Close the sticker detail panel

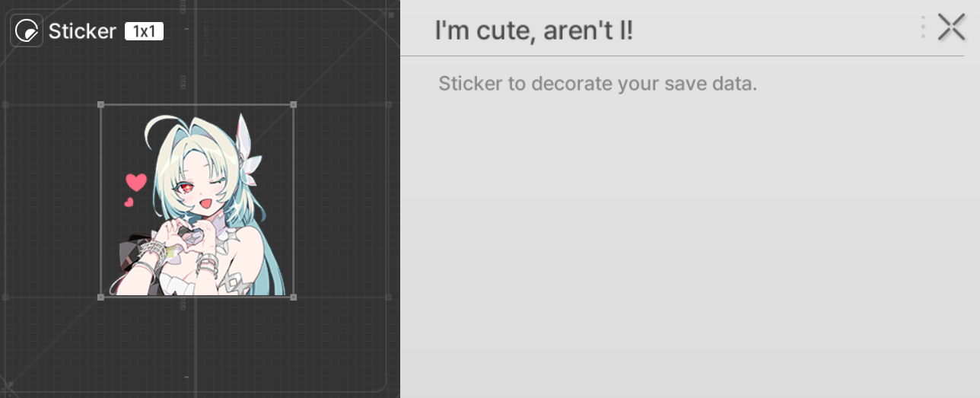[x=951, y=27]
